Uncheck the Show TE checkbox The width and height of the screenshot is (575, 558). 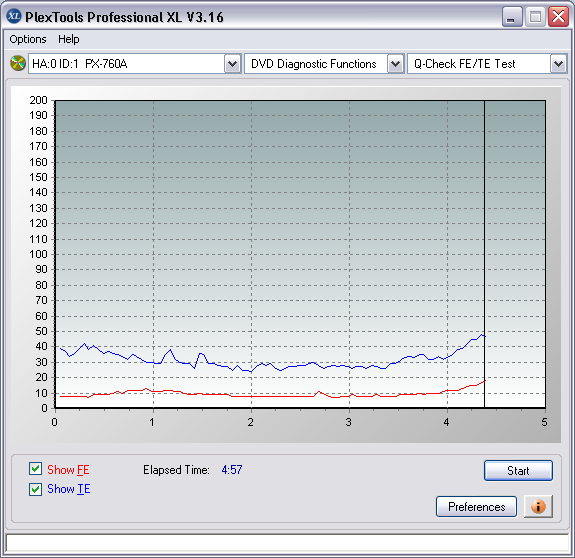coord(36,489)
